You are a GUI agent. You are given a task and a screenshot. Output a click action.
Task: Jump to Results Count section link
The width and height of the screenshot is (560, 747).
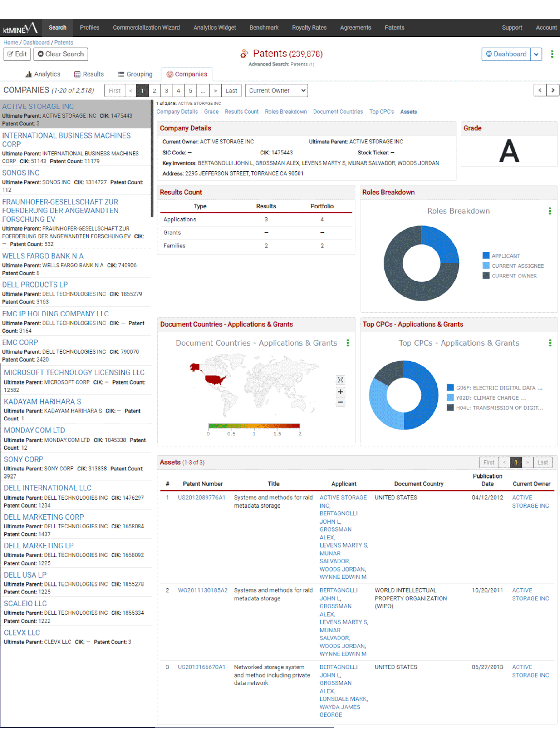click(242, 112)
